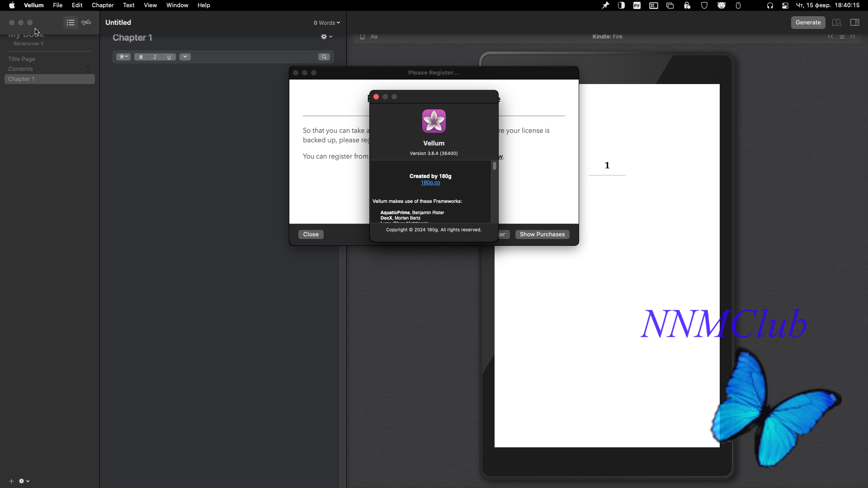868x488 pixels.
Task: Close the Please Register dialog via Close
Action: [311, 235]
